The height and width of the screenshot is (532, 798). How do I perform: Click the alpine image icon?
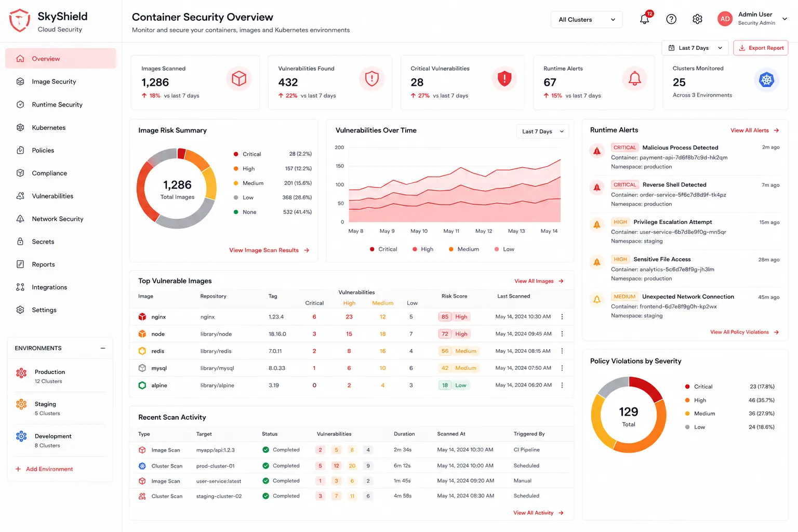(142, 385)
